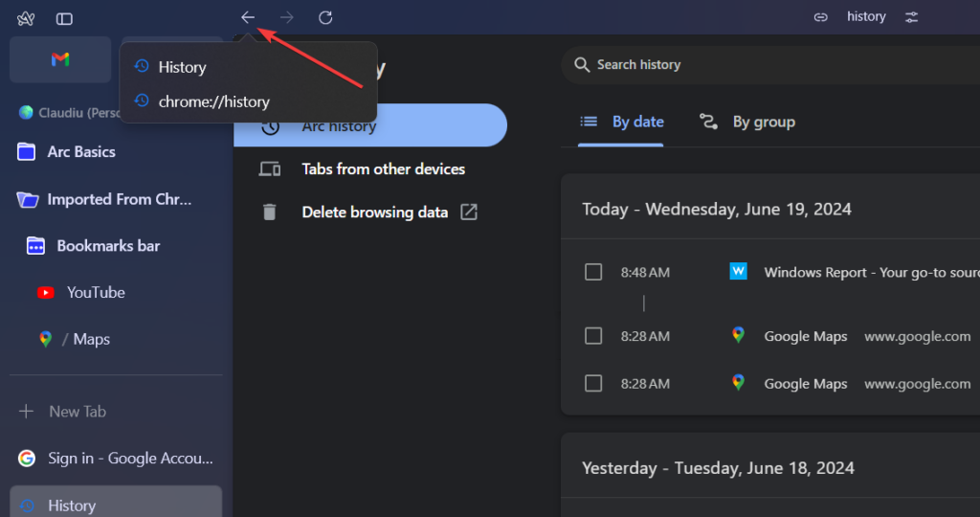Click the Arc logo icon
The image size is (980, 517).
26,18
